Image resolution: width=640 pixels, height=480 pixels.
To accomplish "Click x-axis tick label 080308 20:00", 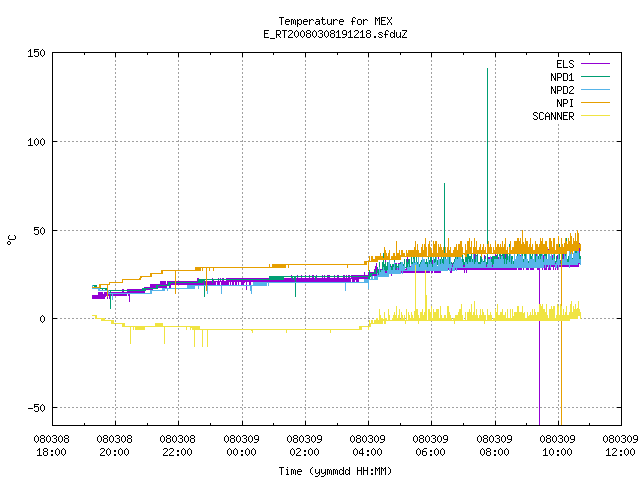I will (115, 446).
